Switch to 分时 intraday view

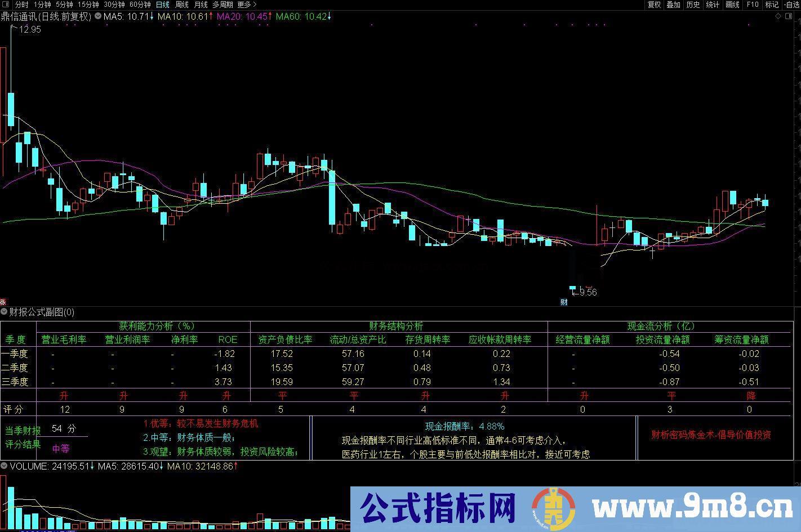click(x=21, y=5)
